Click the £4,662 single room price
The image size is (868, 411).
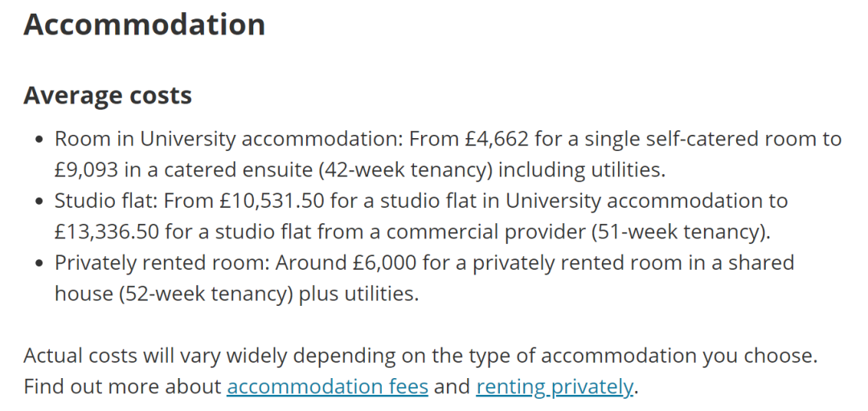497,139
